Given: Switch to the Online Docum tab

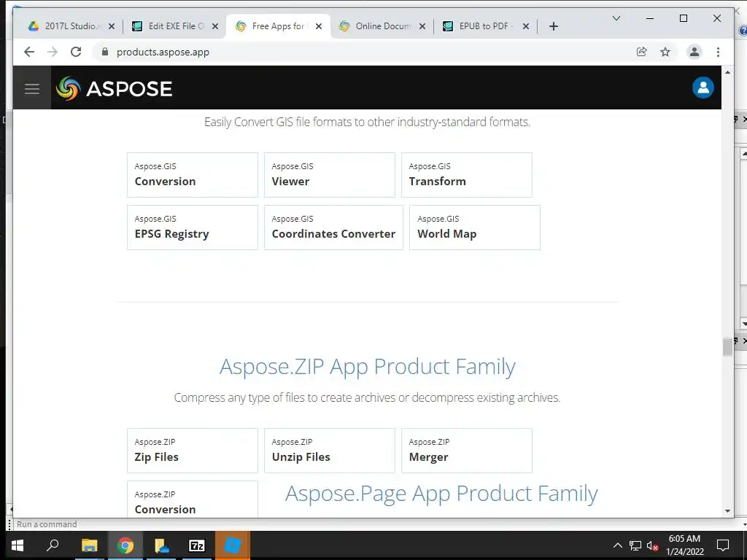Looking at the screenshot, I should [x=382, y=26].
